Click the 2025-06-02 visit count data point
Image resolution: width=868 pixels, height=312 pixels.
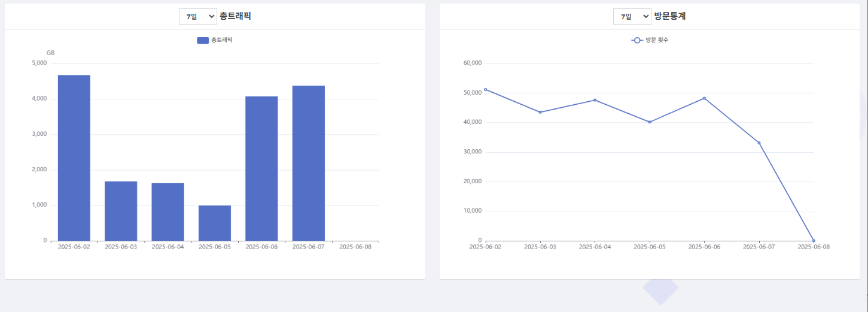tap(485, 89)
